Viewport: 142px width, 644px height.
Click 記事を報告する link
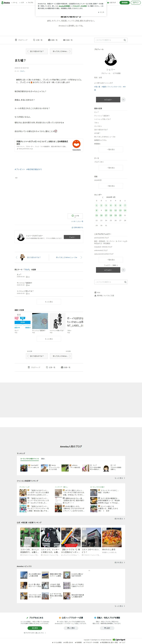click(x=78, y=227)
